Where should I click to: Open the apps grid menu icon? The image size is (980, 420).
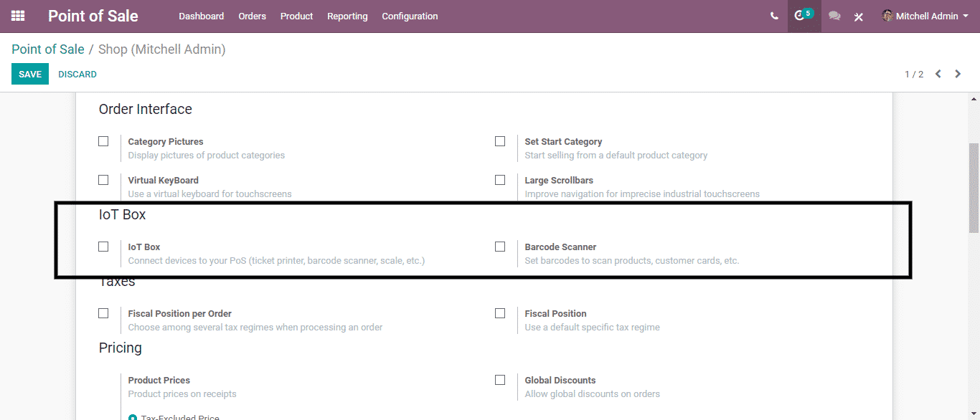pos(18,16)
